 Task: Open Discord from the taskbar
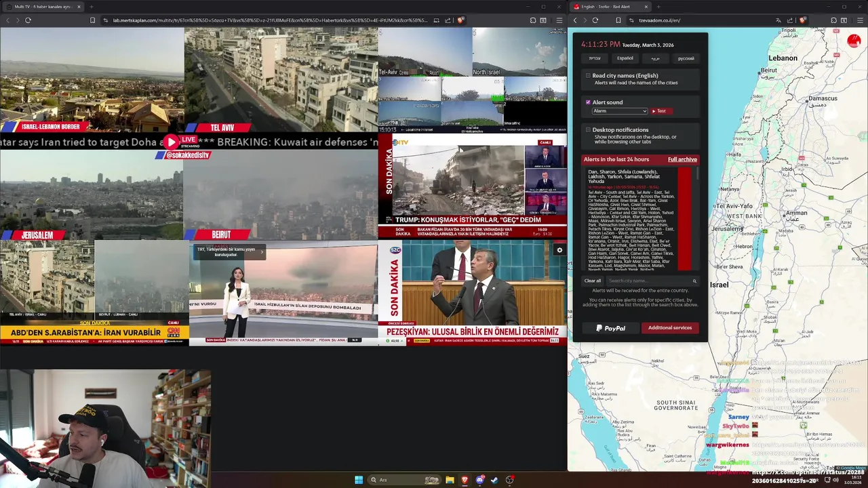(x=479, y=480)
